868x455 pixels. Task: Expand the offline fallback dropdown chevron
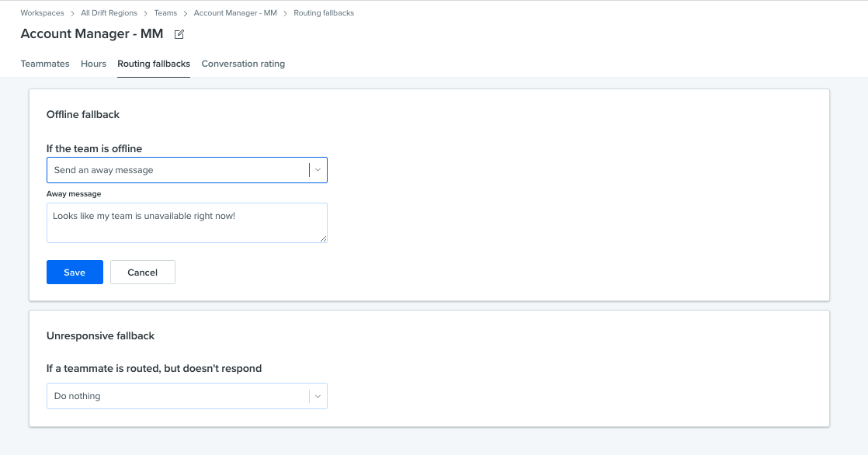[x=318, y=170]
